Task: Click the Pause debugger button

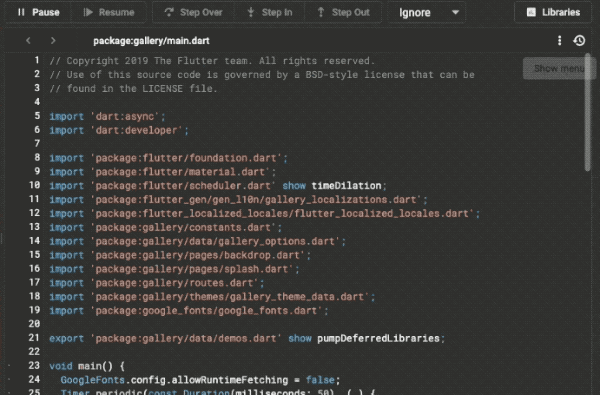Action: [38, 12]
